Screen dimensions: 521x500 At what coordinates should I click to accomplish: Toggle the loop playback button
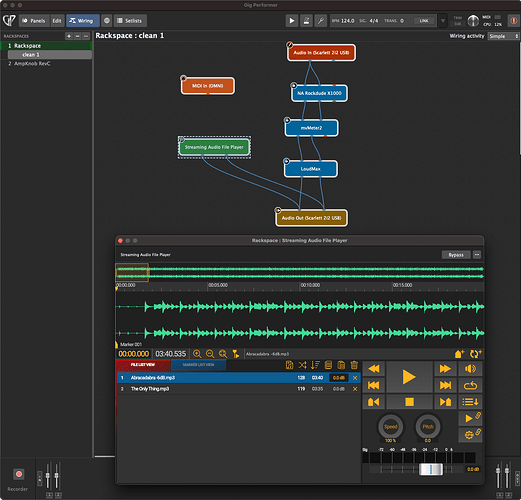(470, 385)
